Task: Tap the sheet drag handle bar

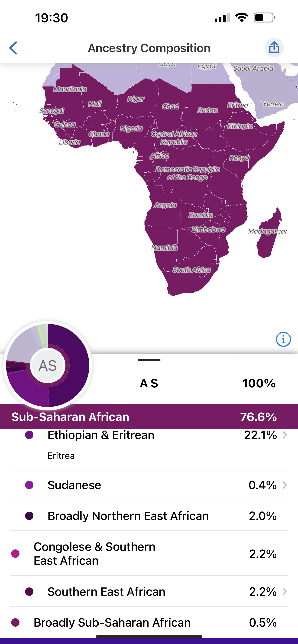Action: [149, 360]
